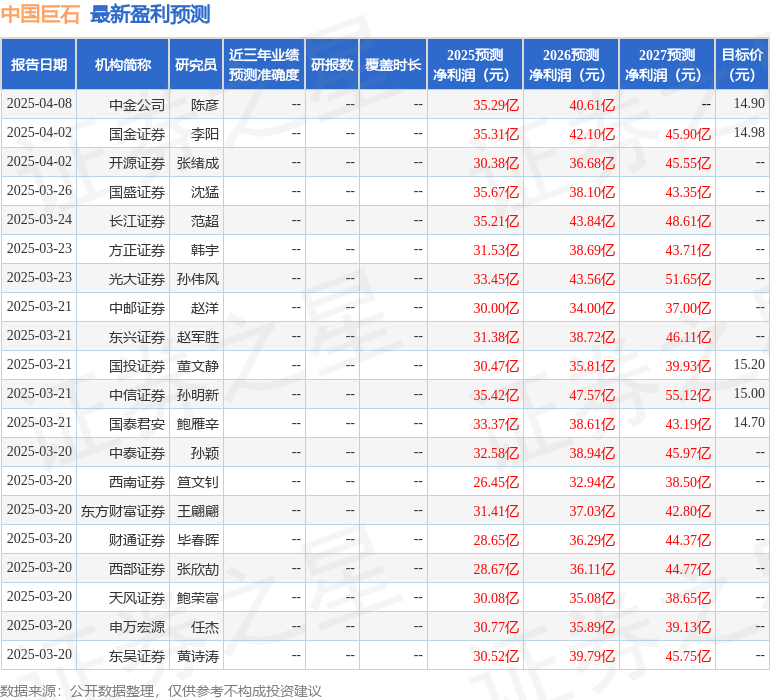This screenshot has width=770, height=700.
Task: Click institution 中信证券
Action: coord(137,394)
